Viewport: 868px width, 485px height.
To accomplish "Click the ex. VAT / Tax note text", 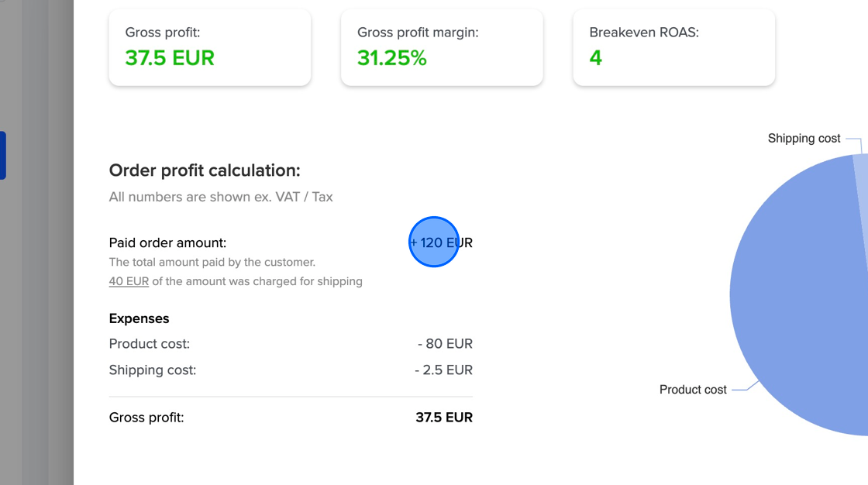I will coord(220,196).
